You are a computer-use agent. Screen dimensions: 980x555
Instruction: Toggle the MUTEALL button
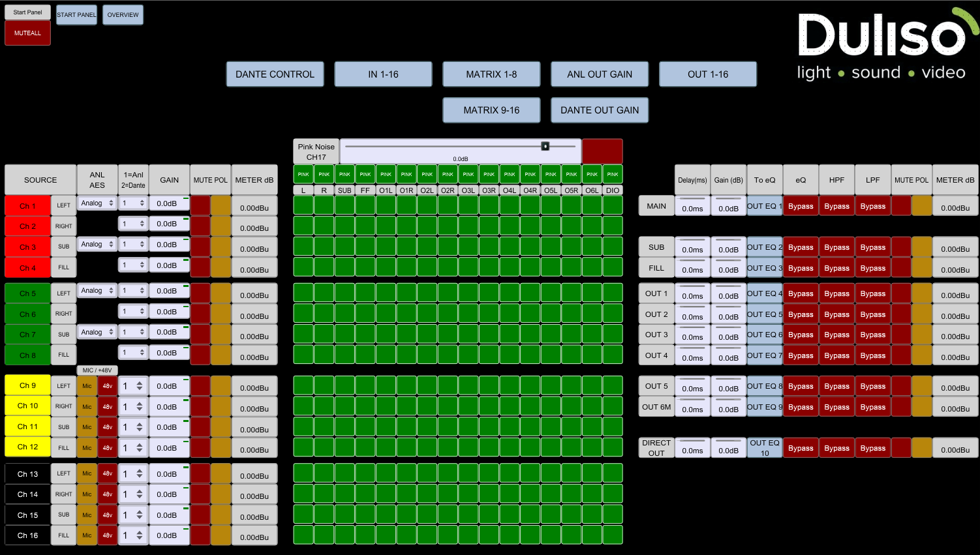tap(27, 33)
